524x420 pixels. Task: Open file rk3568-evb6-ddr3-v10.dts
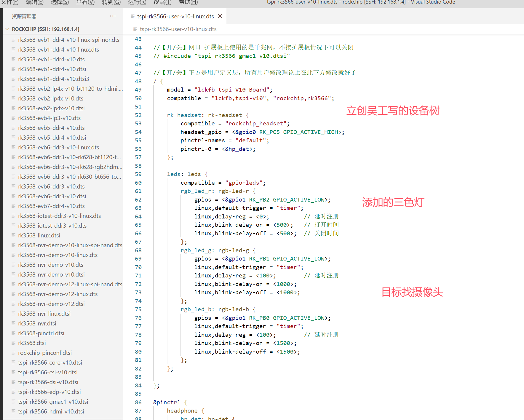point(51,186)
